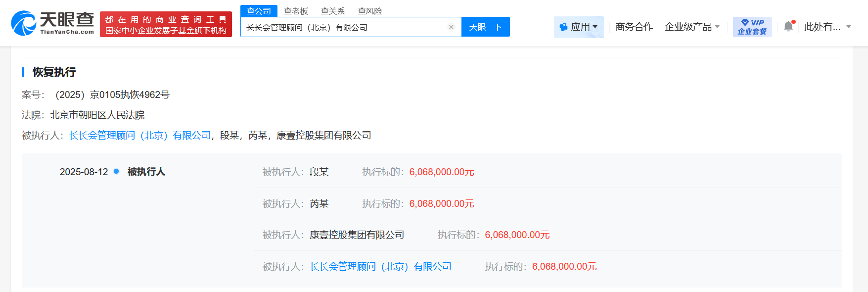
Task: Open the user account dropdown 此处有...
Action: [827, 27]
